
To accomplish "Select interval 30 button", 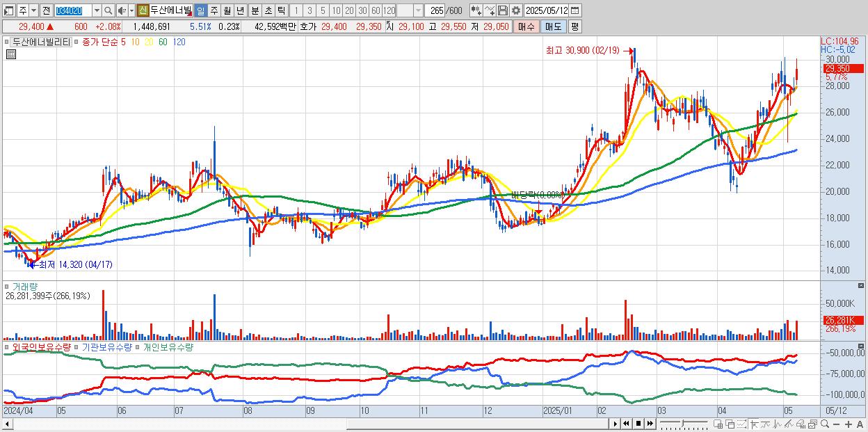I will tap(362, 11).
